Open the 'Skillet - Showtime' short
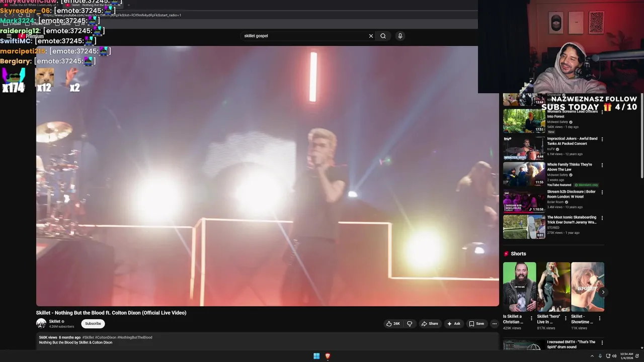The width and height of the screenshot is (644, 362). point(587,287)
